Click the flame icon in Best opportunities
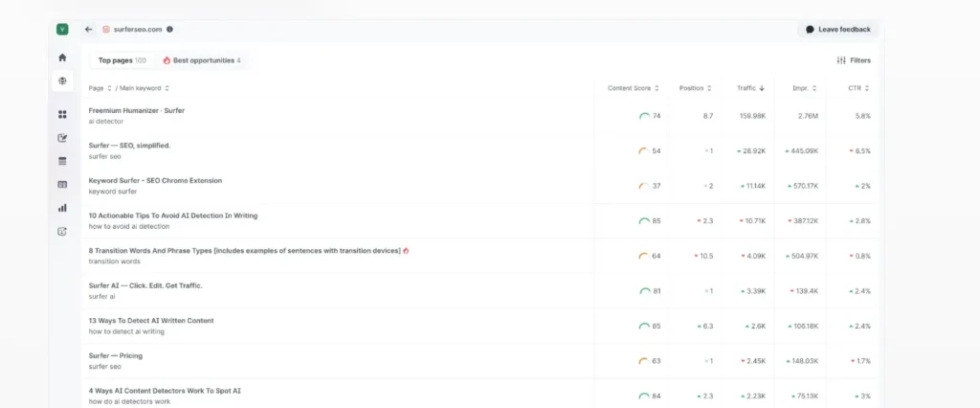This screenshot has width=980, height=408. coord(167,60)
